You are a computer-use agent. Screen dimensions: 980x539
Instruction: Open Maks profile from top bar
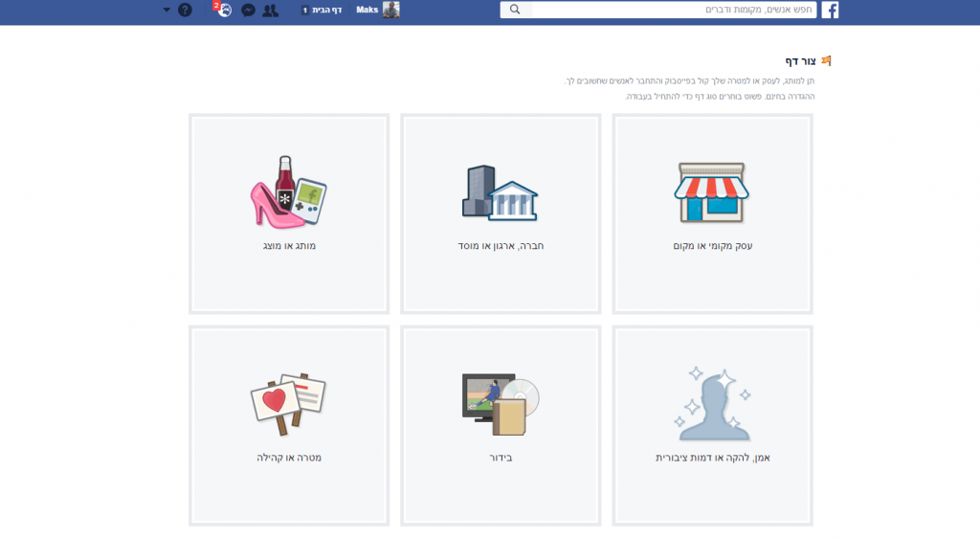pyautogui.click(x=367, y=10)
